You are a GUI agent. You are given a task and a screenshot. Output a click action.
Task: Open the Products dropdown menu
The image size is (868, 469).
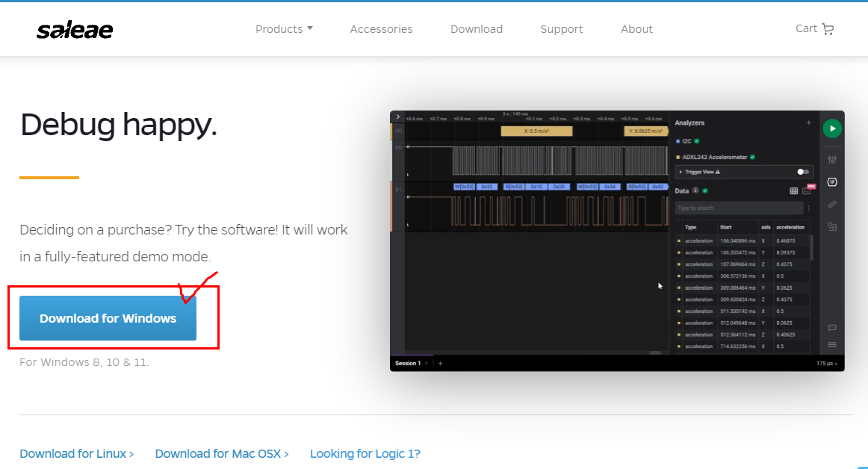pos(284,29)
